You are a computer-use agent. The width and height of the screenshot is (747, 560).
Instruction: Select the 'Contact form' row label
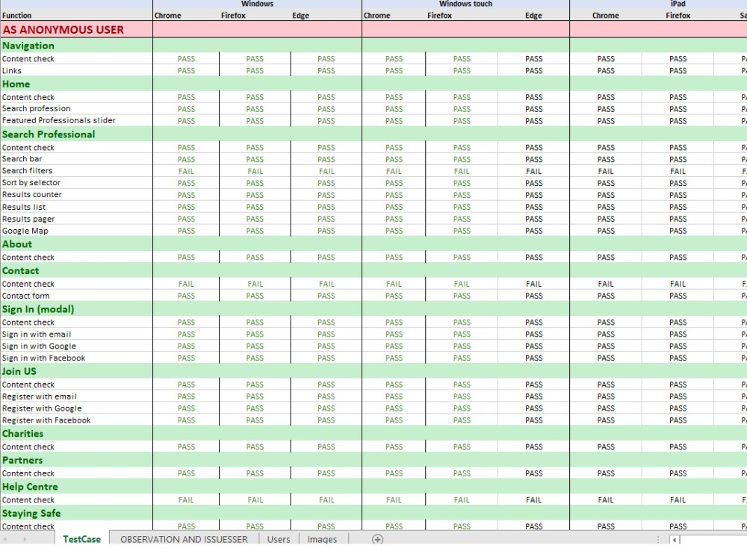point(76,296)
